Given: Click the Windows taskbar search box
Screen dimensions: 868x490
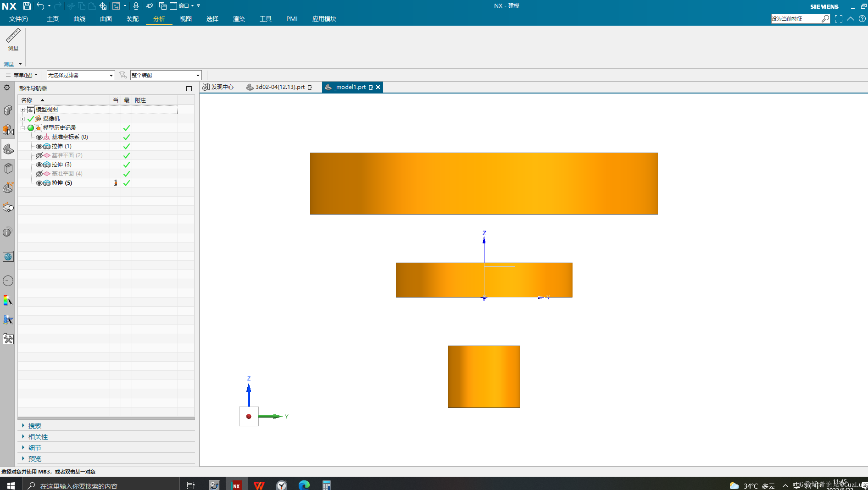Looking at the screenshot, I should click(x=101, y=485).
